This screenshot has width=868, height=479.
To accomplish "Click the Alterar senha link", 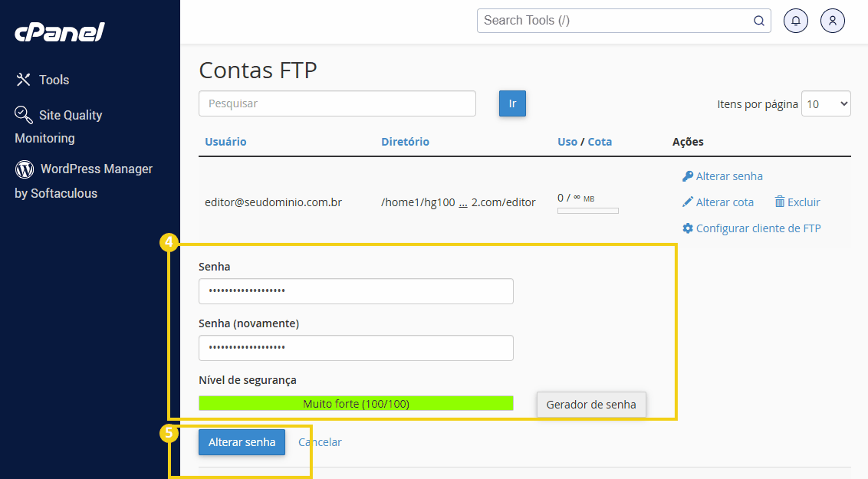I will [729, 176].
